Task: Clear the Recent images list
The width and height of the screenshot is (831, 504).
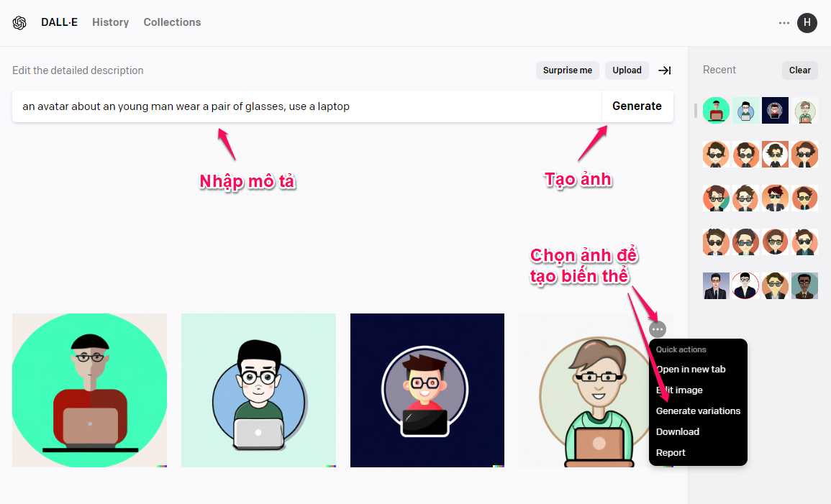Action: [800, 70]
